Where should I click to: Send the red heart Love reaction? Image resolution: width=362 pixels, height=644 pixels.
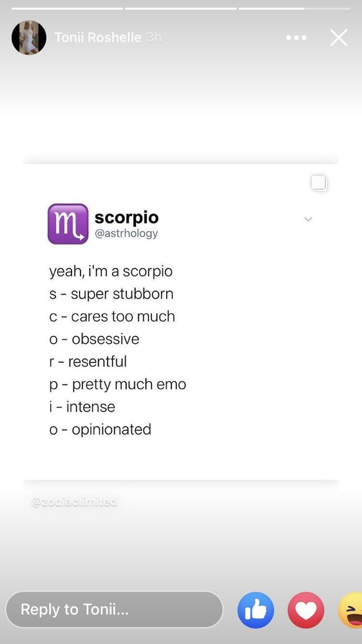point(306,610)
